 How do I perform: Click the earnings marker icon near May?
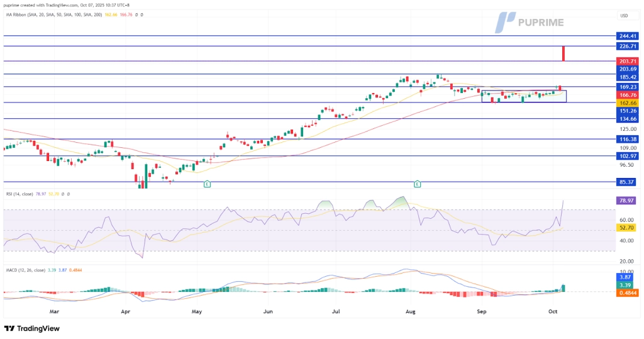click(207, 184)
